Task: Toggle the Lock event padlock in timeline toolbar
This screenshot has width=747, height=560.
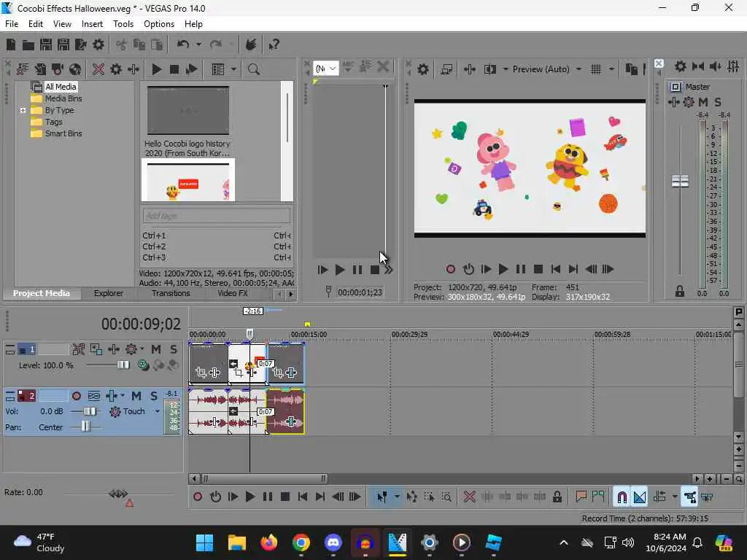Action: pyautogui.click(x=557, y=497)
